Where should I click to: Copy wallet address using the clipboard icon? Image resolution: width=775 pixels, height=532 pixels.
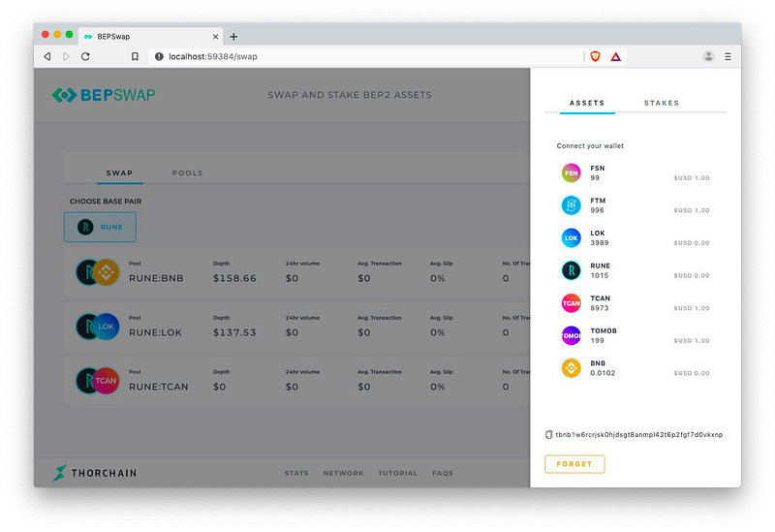pyautogui.click(x=548, y=434)
